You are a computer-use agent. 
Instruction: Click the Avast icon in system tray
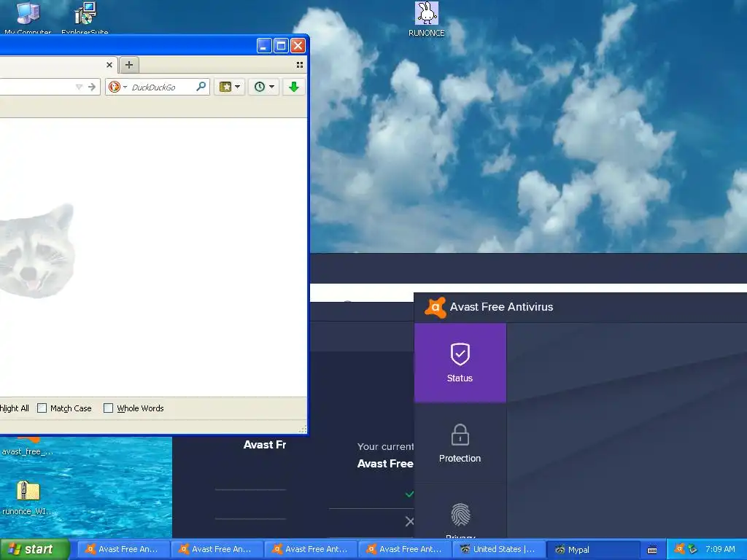[679, 549]
